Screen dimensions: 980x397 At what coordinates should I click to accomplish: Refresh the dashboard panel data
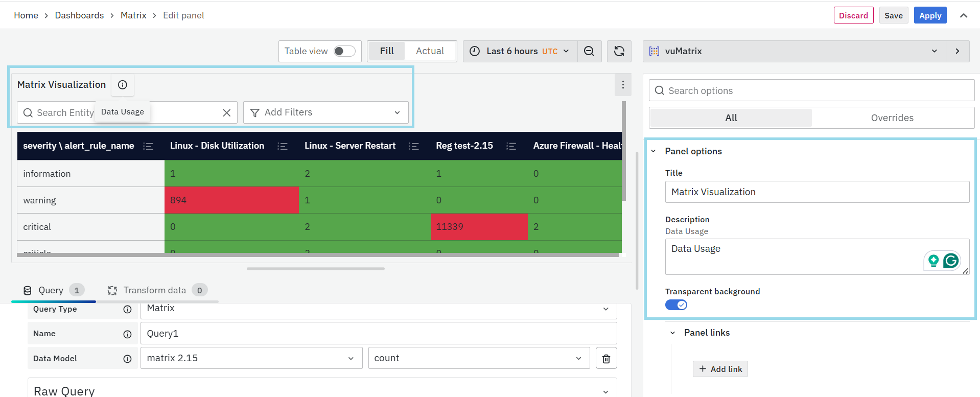point(619,51)
